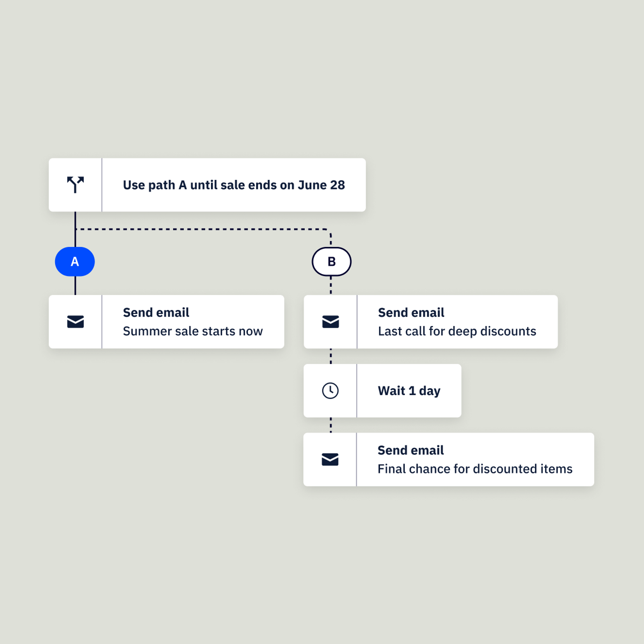Click 'Final chance for discounted items' subject text
This screenshot has width=644, height=644.
(475, 469)
